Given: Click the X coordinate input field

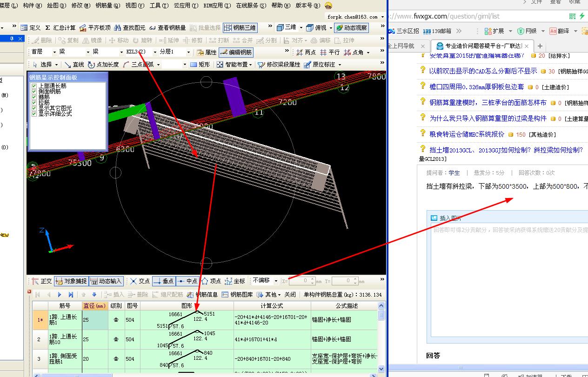Looking at the screenshot, I should pyautogui.click(x=302, y=281).
